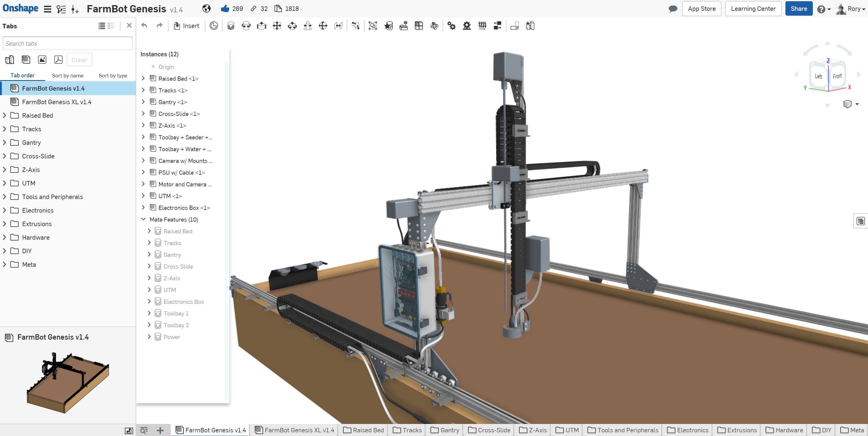The height and width of the screenshot is (436, 868).
Task: Click inside the Search tabs field
Action: pyautogui.click(x=68, y=43)
